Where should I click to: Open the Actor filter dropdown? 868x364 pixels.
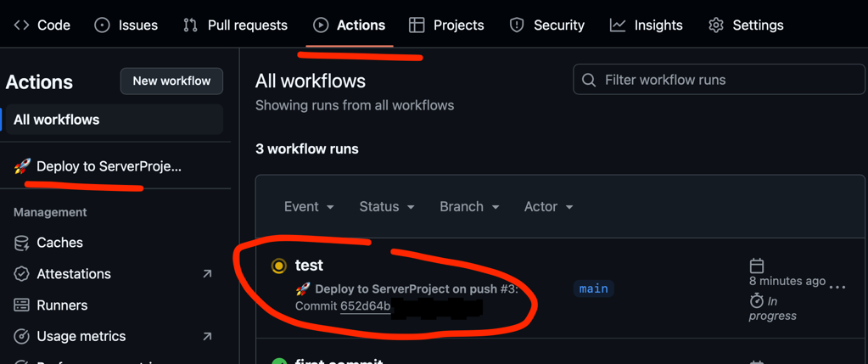[x=548, y=207]
